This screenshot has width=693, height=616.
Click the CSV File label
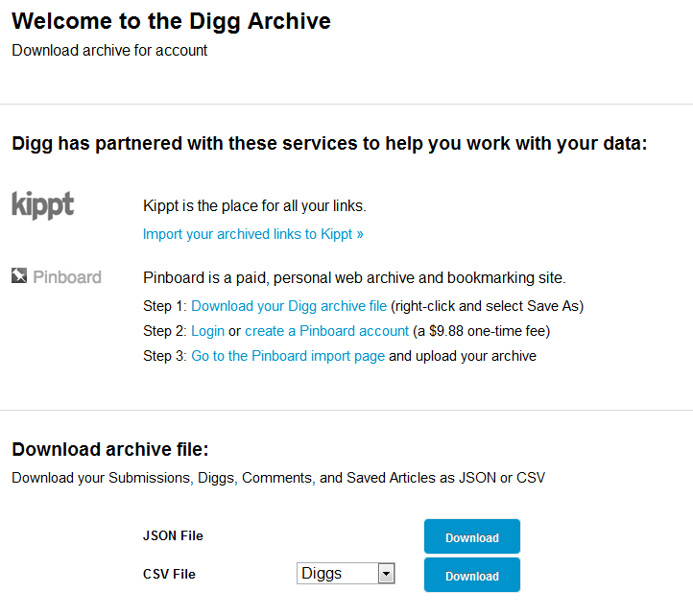169,575
